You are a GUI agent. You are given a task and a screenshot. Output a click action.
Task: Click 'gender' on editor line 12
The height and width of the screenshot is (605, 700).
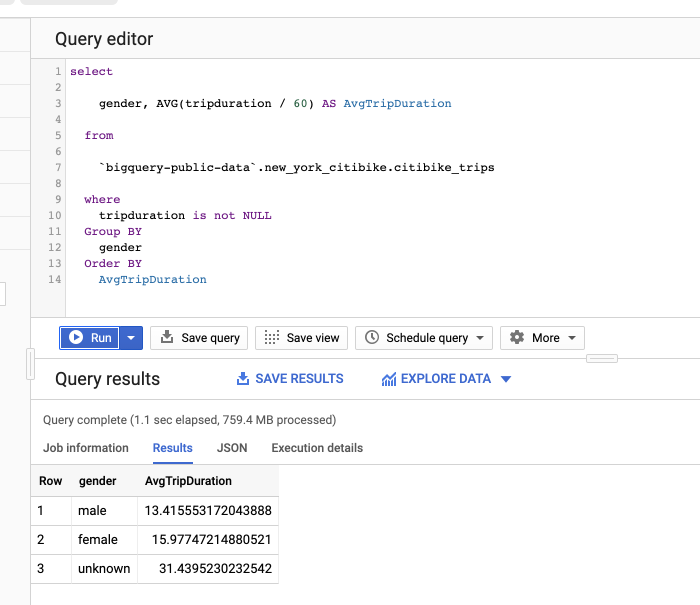120,247
